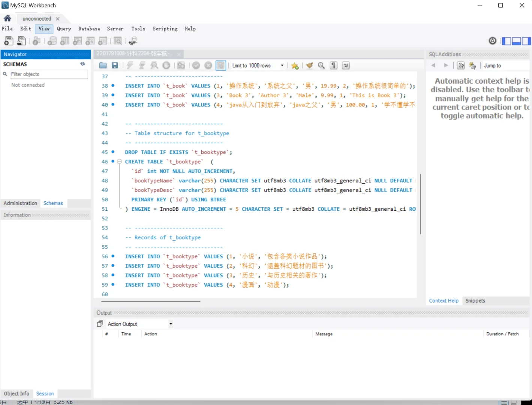Open the Query menu
This screenshot has height=405, width=532.
coord(64,29)
